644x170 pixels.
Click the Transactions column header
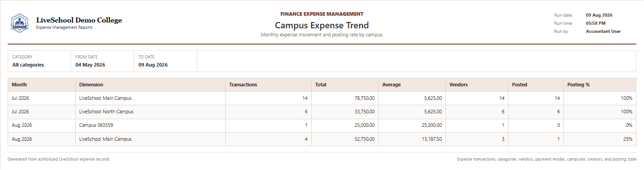click(x=268, y=85)
